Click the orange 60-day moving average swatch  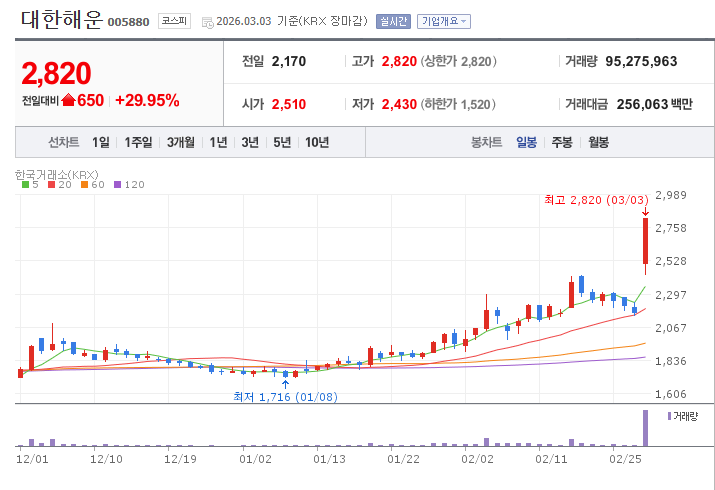(x=84, y=185)
